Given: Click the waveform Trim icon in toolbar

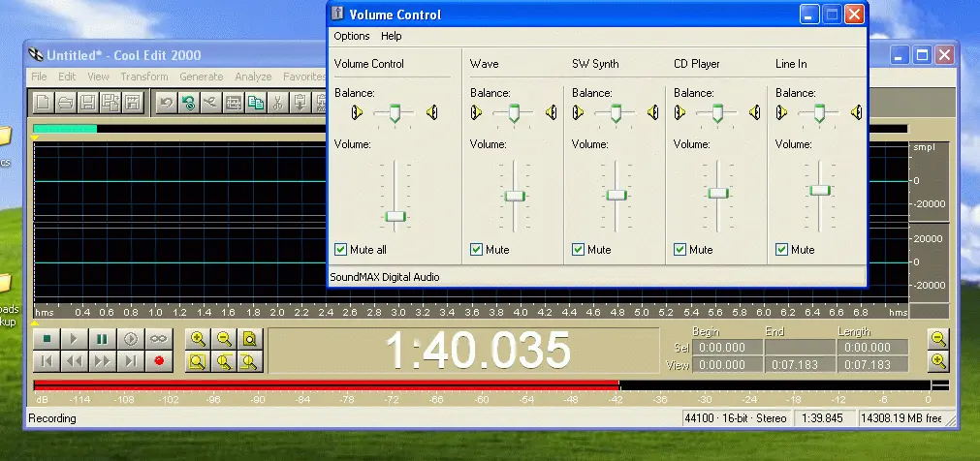Looking at the screenshot, I should [x=233, y=103].
